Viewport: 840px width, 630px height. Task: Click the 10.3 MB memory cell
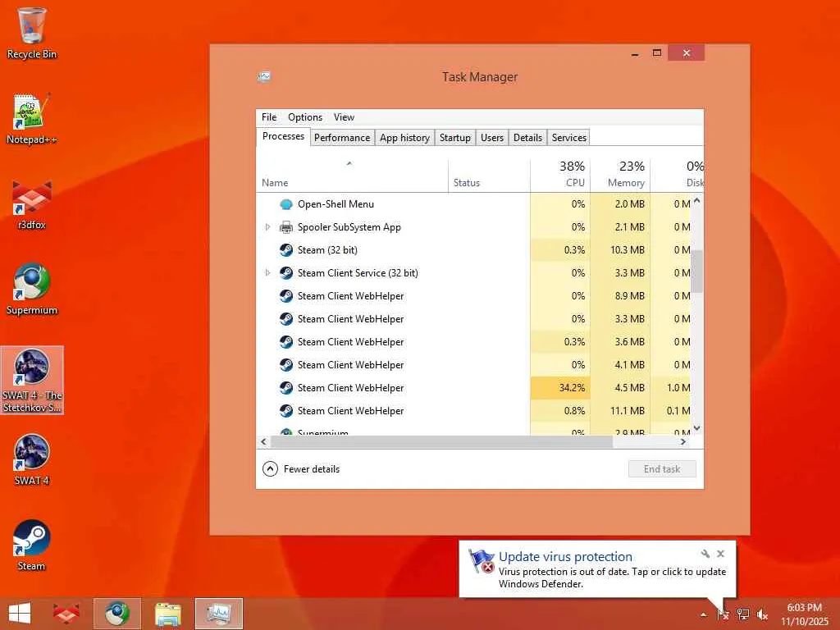620,250
